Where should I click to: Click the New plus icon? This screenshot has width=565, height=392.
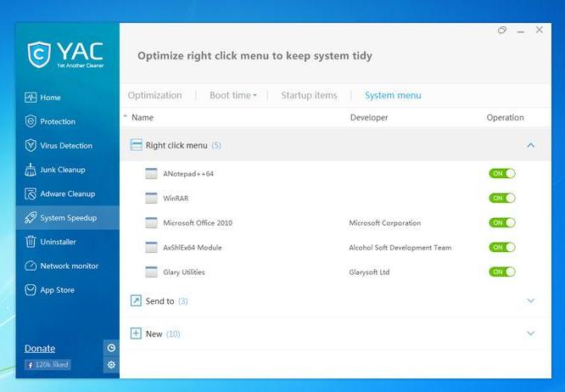pyautogui.click(x=136, y=333)
